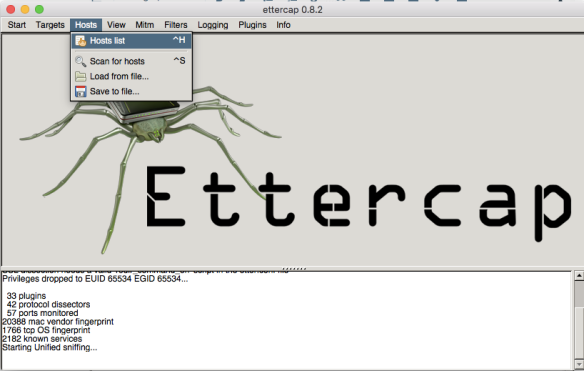Screen dimensions: 584x371
Task: Select the Hosts list menu entry
Action: [131, 41]
